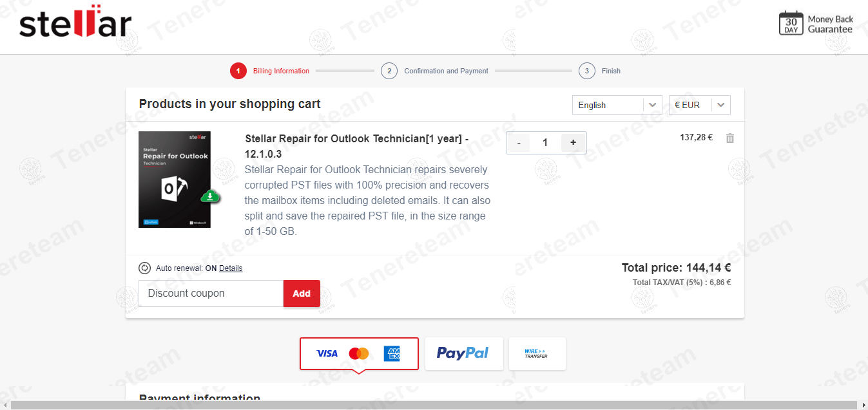Image resolution: width=868 pixels, height=410 pixels.
Task: Click the right arrow of horizontal scrollbar
Action: pos(863,405)
